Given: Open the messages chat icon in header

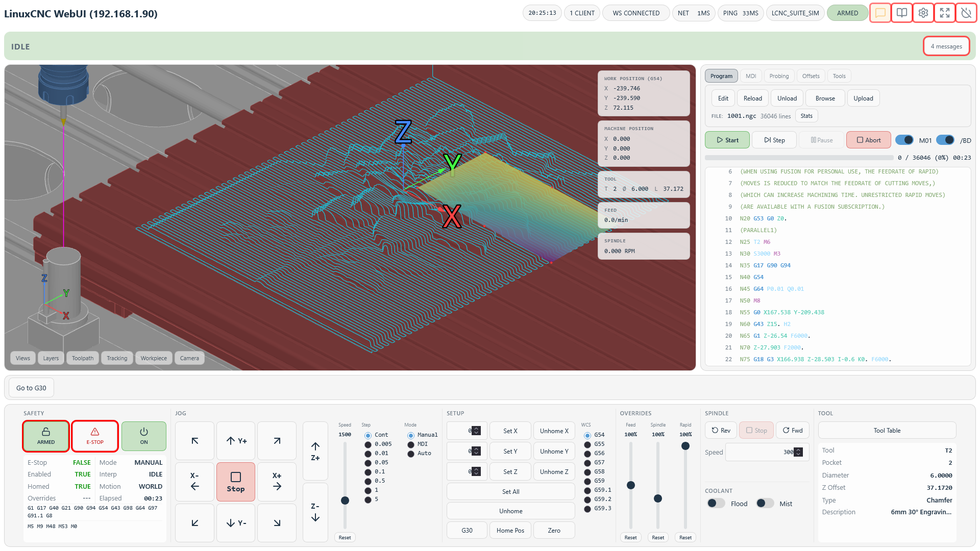Looking at the screenshot, I should click(x=880, y=13).
